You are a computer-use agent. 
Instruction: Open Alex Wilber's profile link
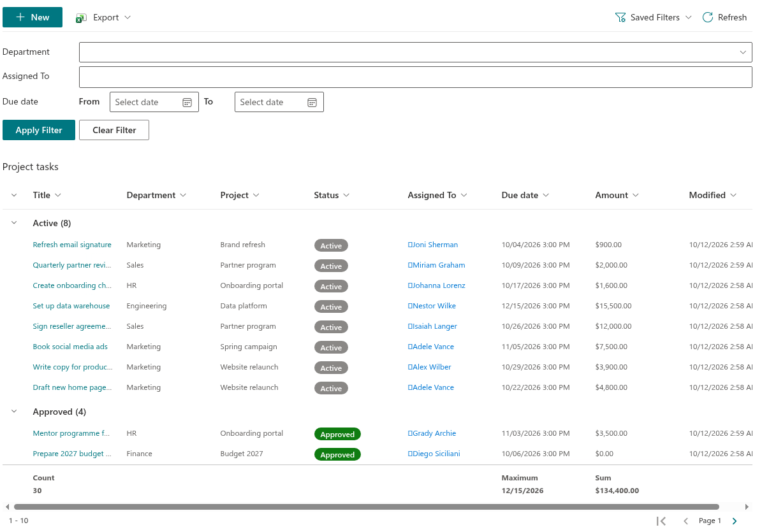click(x=430, y=367)
